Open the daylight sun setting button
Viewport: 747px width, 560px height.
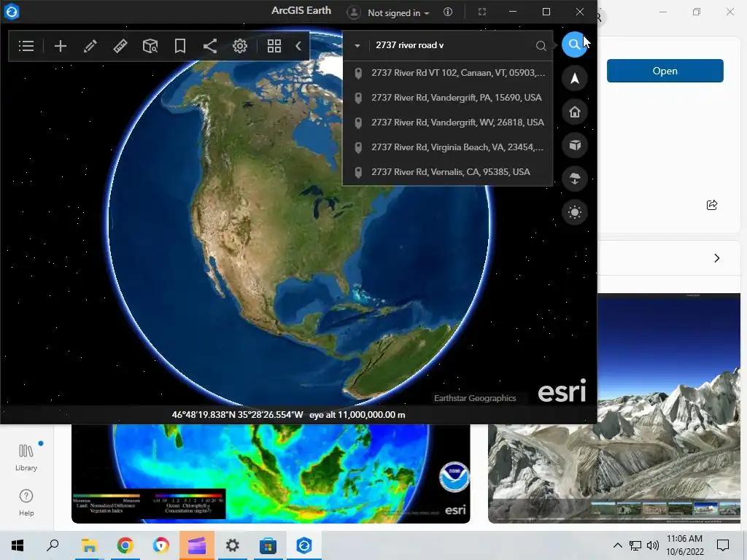(x=575, y=212)
